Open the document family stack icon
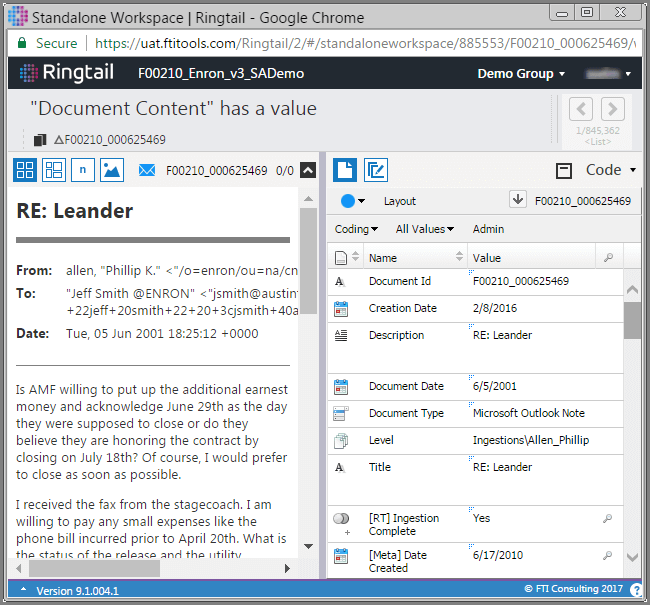Screen dimensions: 650x605 (x=40, y=140)
